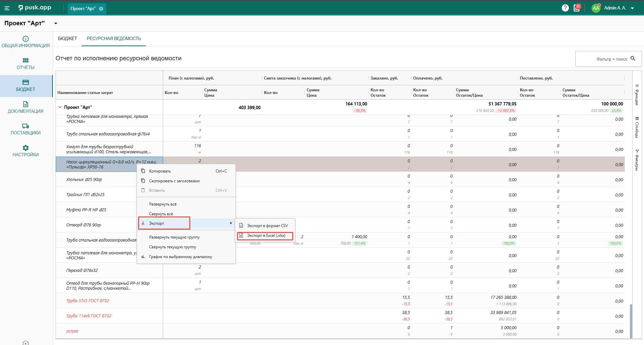Viewport: 644px width, 345px height.
Task: Expand the project title dropdown arrow
Action: (x=56, y=24)
